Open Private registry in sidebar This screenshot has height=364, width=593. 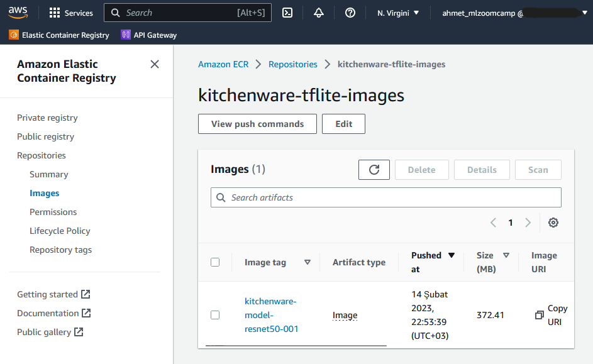click(x=47, y=118)
